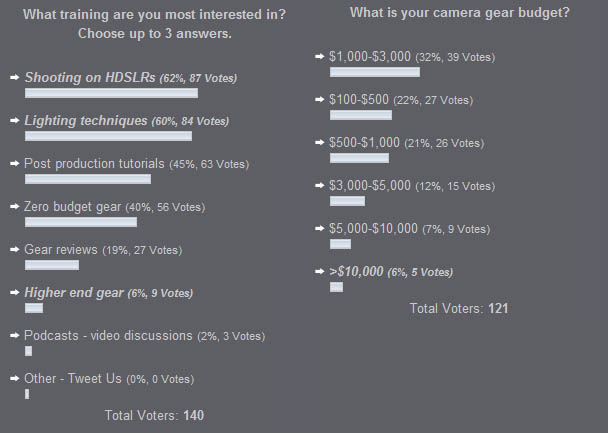The height and width of the screenshot is (433, 608).
Task: Select the Higher end gear poll answer
Action: click(x=74, y=293)
